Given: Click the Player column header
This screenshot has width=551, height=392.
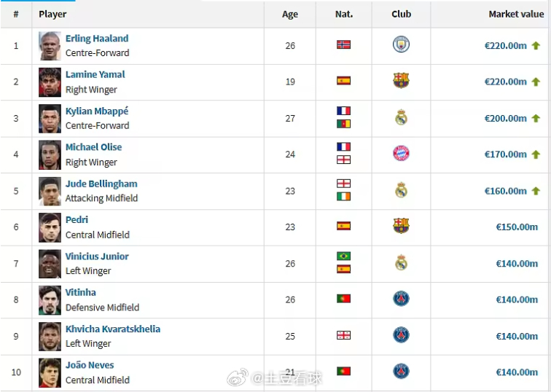Looking at the screenshot, I should pyautogui.click(x=52, y=14).
